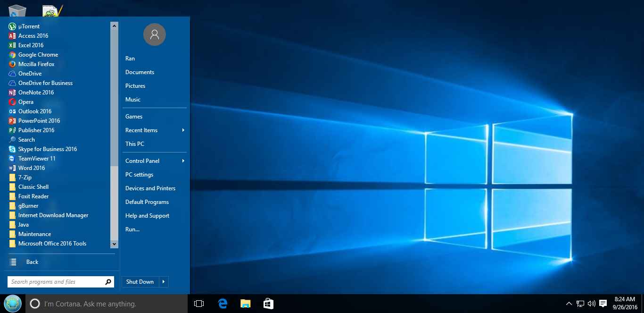Open the Action Center notifications icon
This screenshot has height=313, width=644.
point(603,304)
